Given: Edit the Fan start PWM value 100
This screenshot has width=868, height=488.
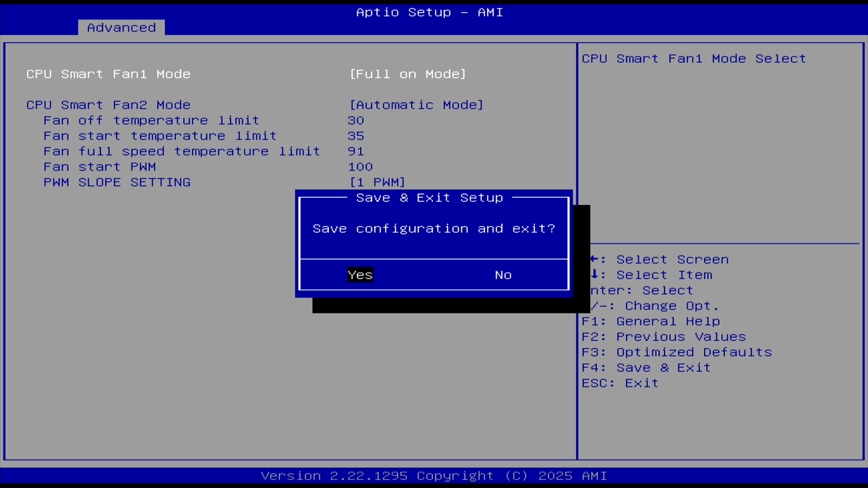Looking at the screenshot, I should (x=360, y=167).
